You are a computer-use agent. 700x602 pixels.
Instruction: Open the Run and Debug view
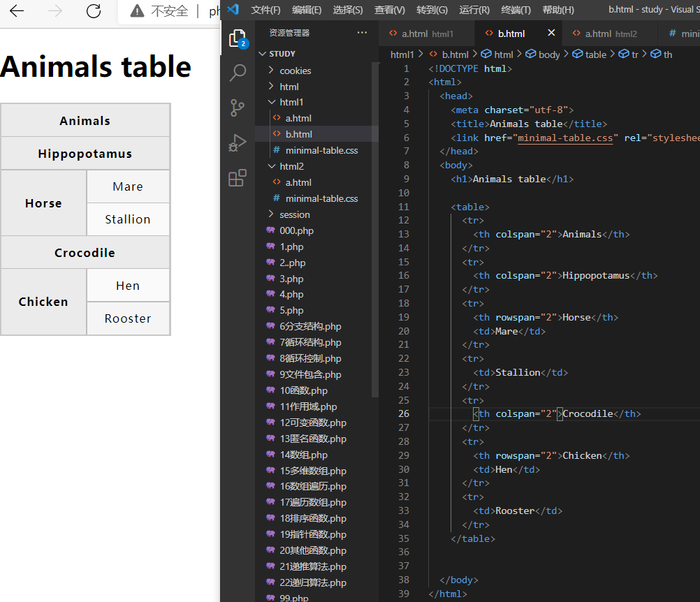click(238, 142)
